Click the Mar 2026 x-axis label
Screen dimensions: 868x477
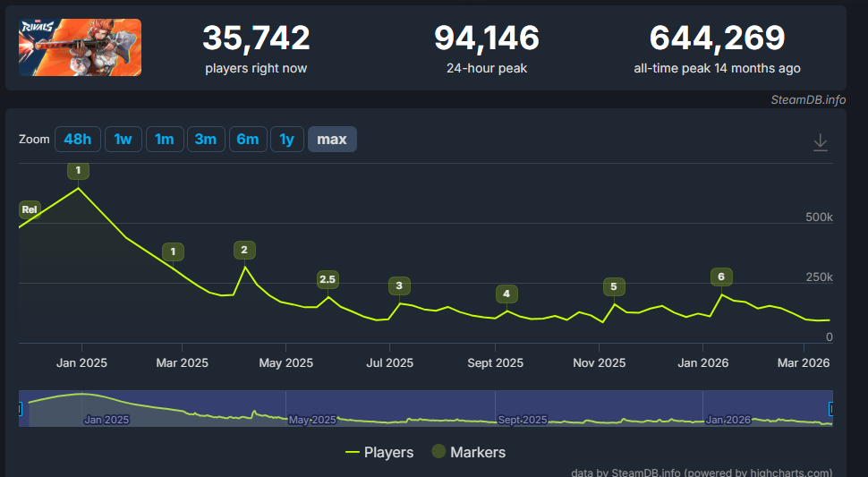804,363
